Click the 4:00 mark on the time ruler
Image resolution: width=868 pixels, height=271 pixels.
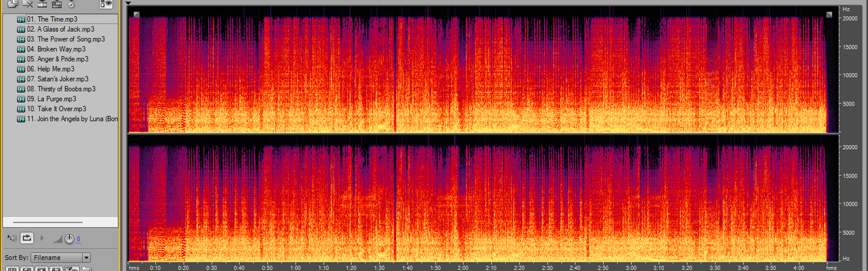(x=798, y=267)
